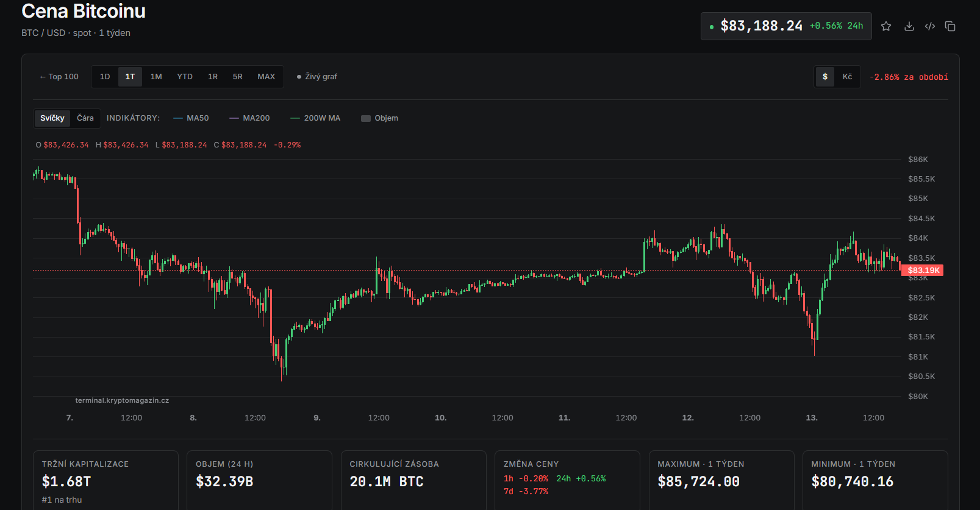Click the Minimum 1 týden $80,740.16 value
980x510 pixels.
pyautogui.click(x=852, y=482)
